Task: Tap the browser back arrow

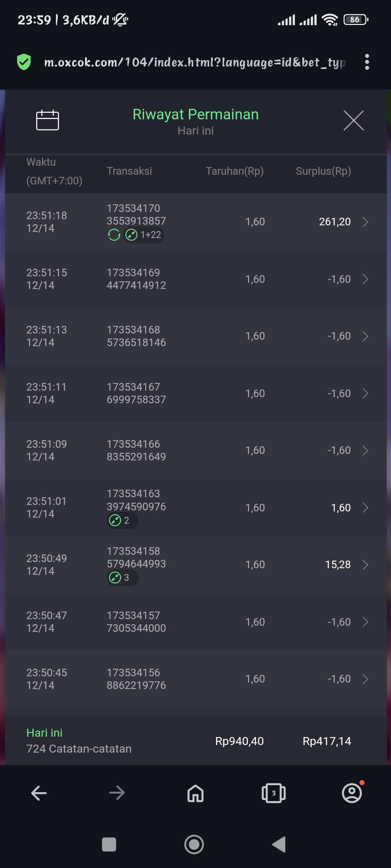Action: coord(39,793)
